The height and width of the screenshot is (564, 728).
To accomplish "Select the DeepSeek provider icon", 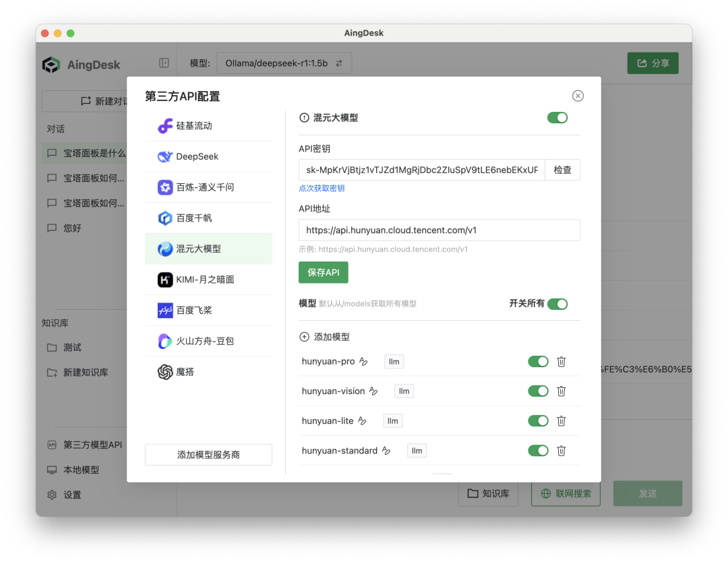I will [x=165, y=156].
